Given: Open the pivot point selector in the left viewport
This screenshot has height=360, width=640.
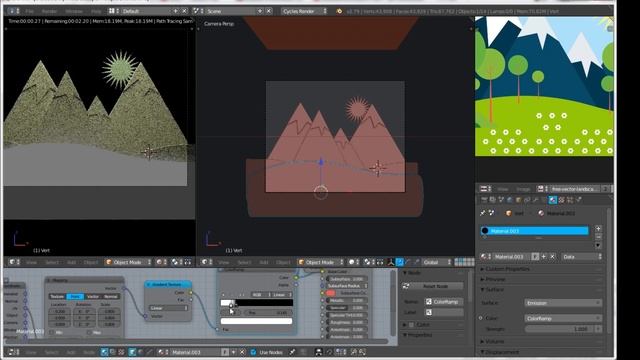Looking at the screenshot, I should (x=177, y=262).
